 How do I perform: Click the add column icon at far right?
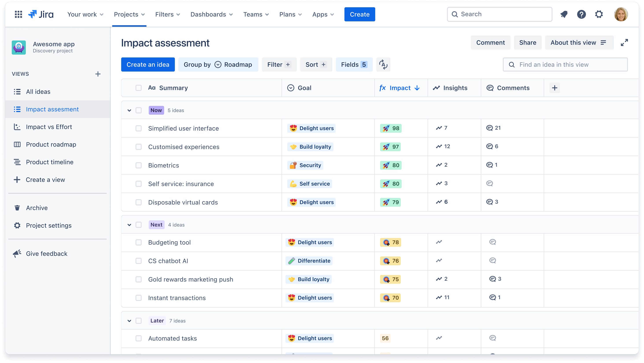555,88
